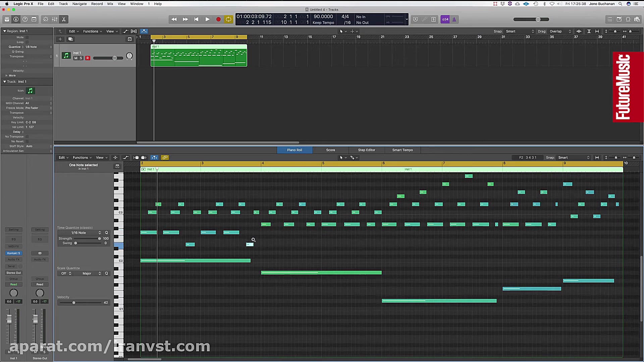Switch to the Score tab

point(330,150)
